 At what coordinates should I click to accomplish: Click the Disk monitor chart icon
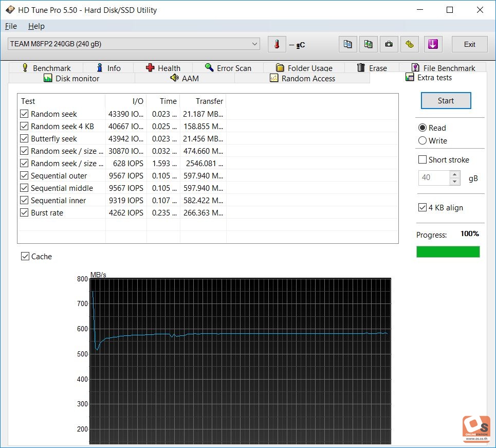coord(48,78)
